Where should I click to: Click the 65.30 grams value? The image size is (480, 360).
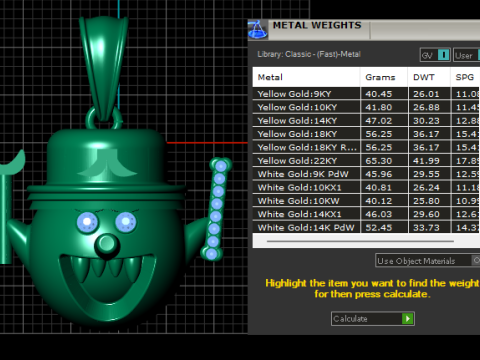[x=379, y=161]
